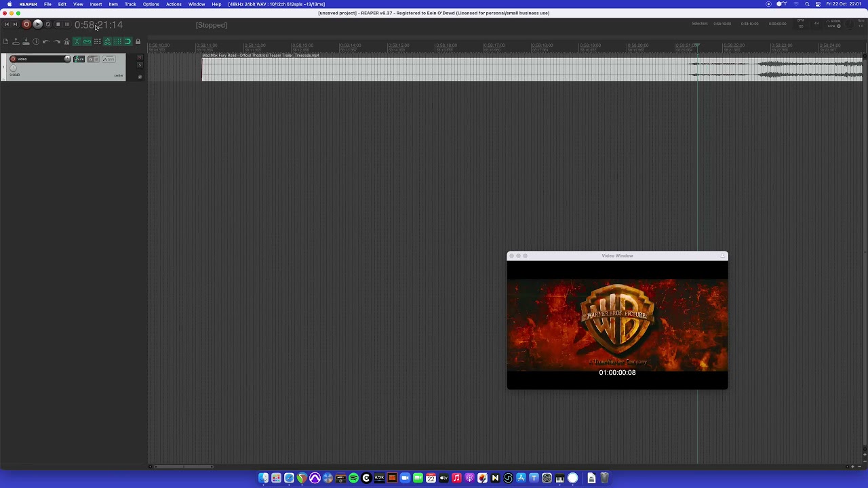Open the Global automation override dropdown
868x488 pixels.
tap(833, 24)
